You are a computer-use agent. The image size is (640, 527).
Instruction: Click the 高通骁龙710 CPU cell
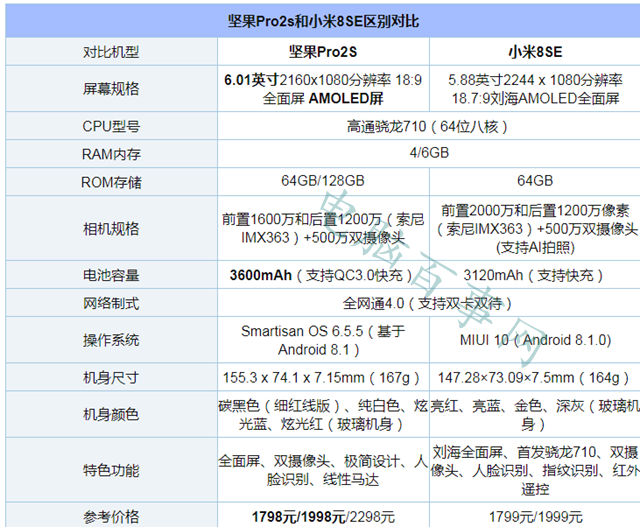point(427,126)
